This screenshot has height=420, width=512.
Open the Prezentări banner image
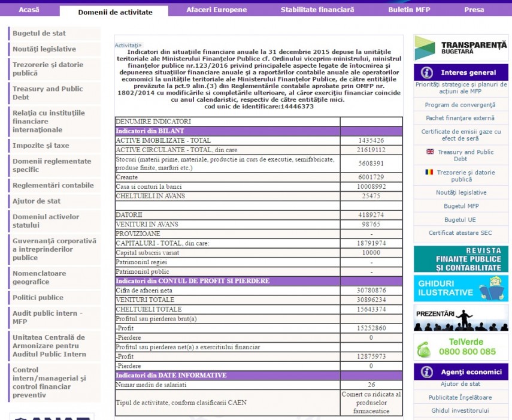[461, 318]
